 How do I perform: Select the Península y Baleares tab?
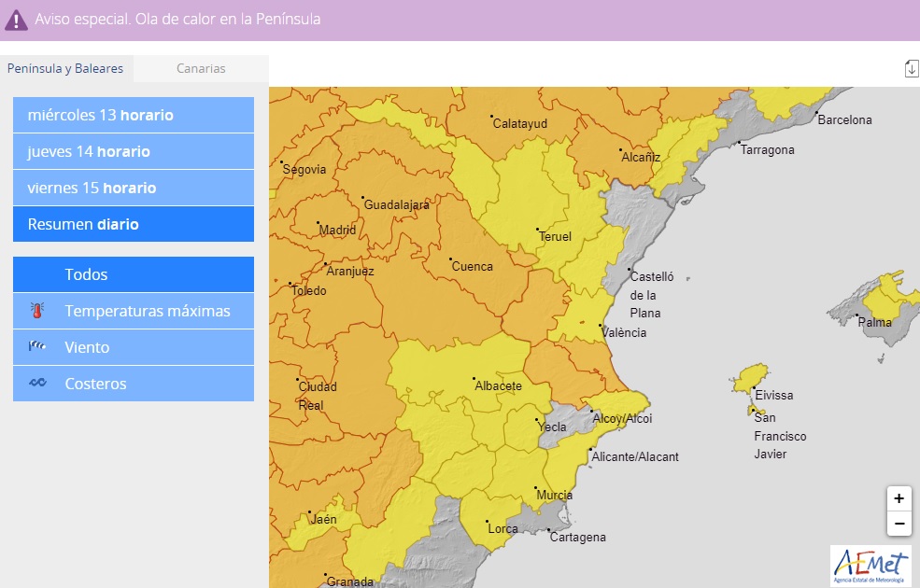pyautogui.click(x=65, y=68)
